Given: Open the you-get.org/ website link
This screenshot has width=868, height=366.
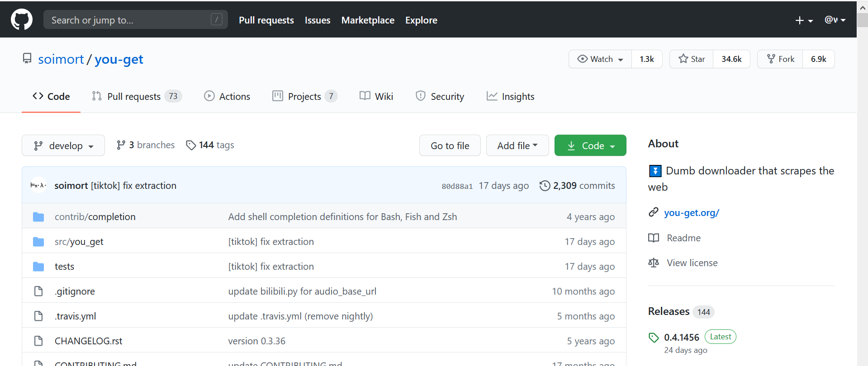Looking at the screenshot, I should [x=692, y=213].
